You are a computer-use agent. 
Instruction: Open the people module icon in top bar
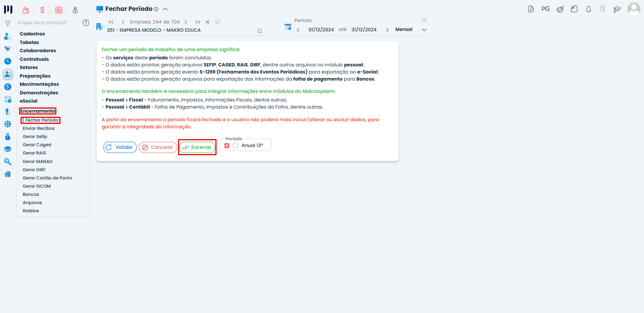coord(26,10)
